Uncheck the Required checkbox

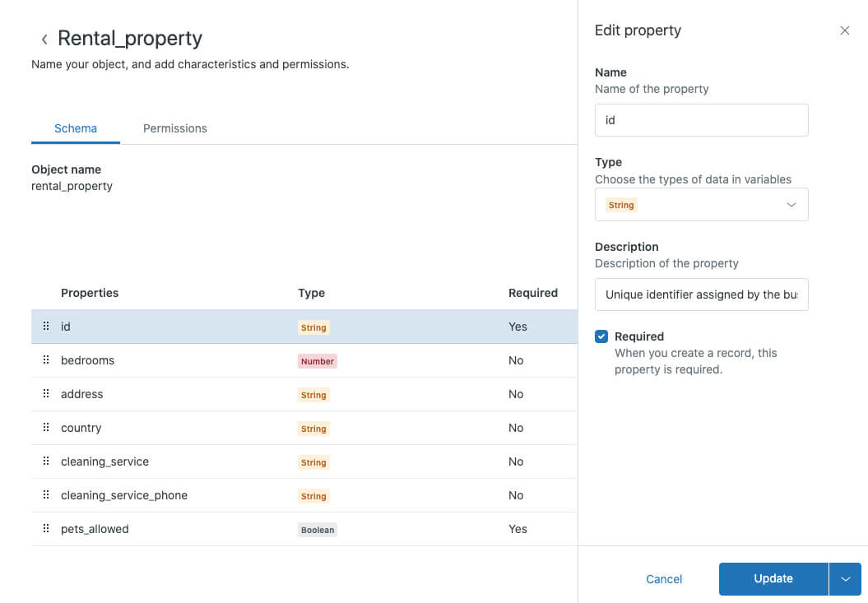coord(601,336)
